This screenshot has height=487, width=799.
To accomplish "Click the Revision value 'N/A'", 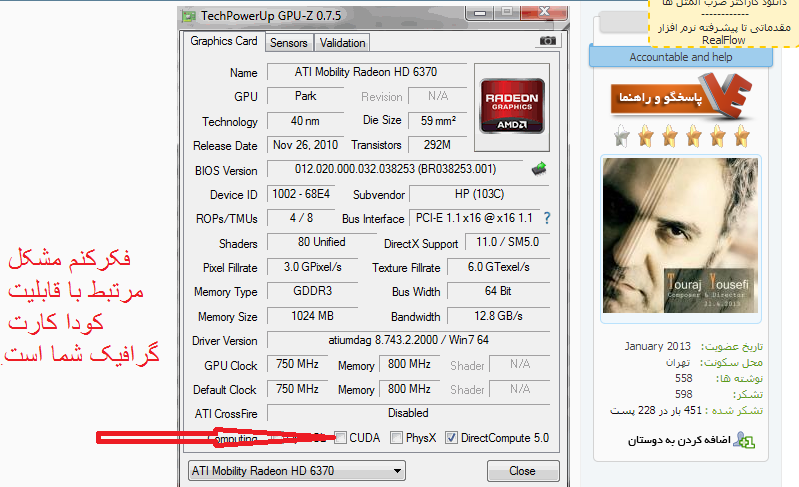I will pos(438,96).
